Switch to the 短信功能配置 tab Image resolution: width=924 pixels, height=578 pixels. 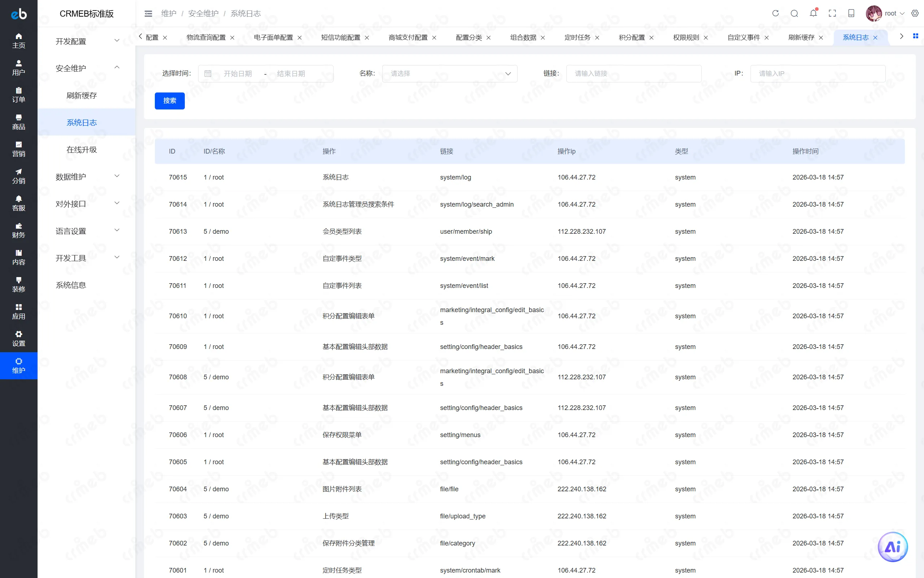(x=340, y=38)
